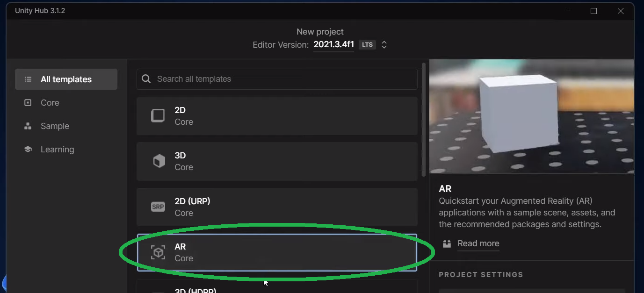
Task: Click the AR template cube-frame icon
Action: pos(158,252)
